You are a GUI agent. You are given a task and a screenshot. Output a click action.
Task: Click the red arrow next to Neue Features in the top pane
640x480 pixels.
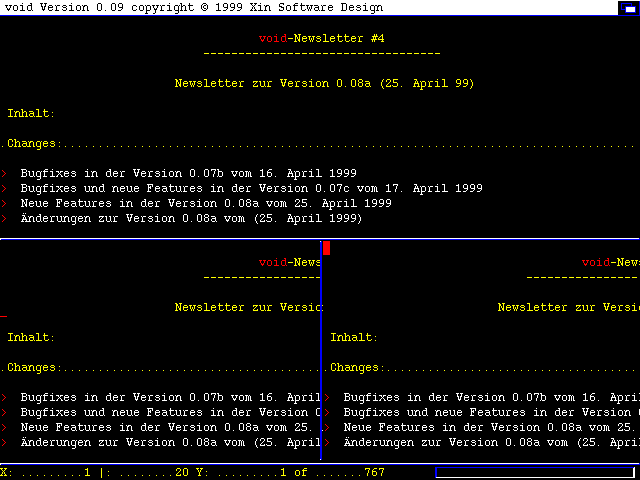(x=4, y=203)
